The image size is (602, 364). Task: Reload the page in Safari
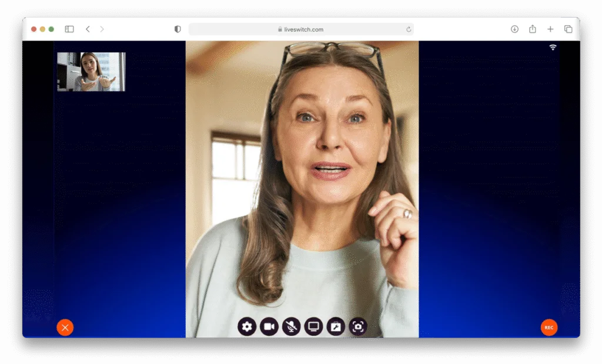tap(409, 29)
